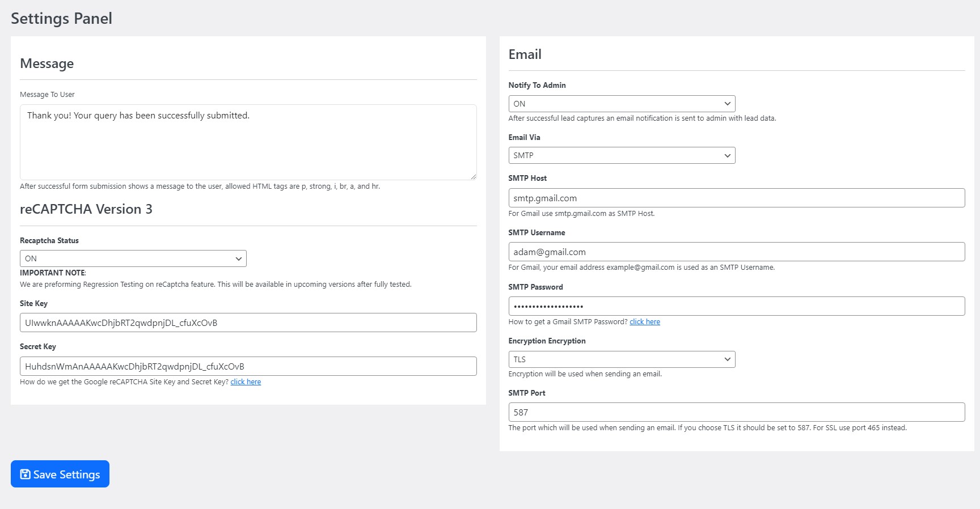The image size is (980, 509).
Task: Click the Regression Testing note text
Action: [216, 285]
